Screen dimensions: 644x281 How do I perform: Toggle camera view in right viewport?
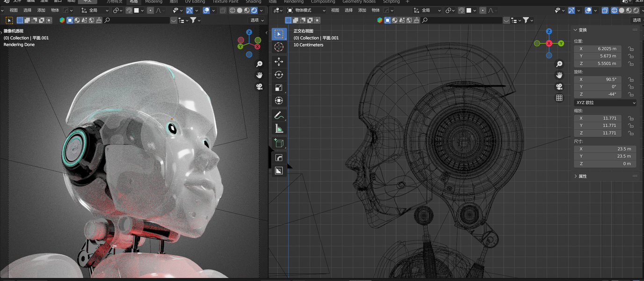(x=559, y=87)
